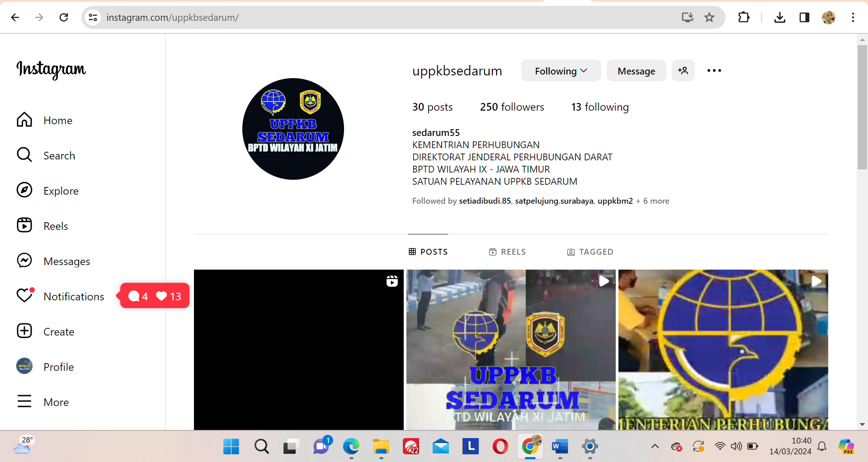Open the 13 following list
The height and width of the screenshot is (462, 868).
coord(599,107)
